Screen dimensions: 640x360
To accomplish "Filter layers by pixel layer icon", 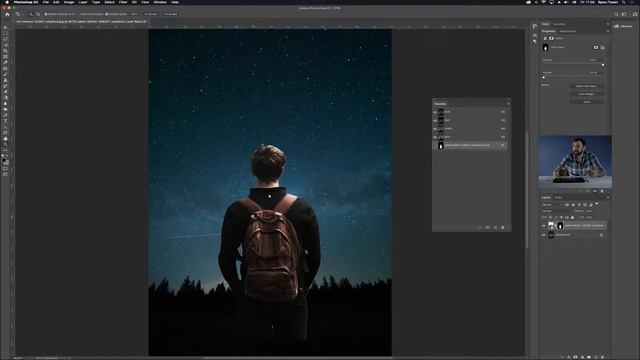I will [x=567, y=204].
